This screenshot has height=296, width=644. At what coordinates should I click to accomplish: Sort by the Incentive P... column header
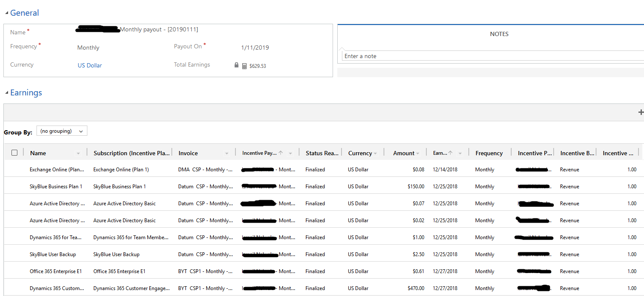click(x=535, y=153)
